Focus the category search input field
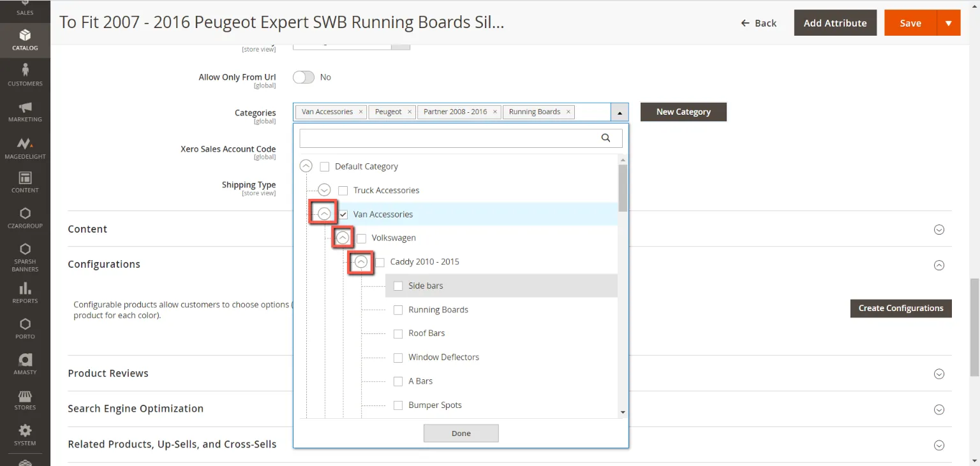This screenshot has height=466, width=980. point(461,138)
